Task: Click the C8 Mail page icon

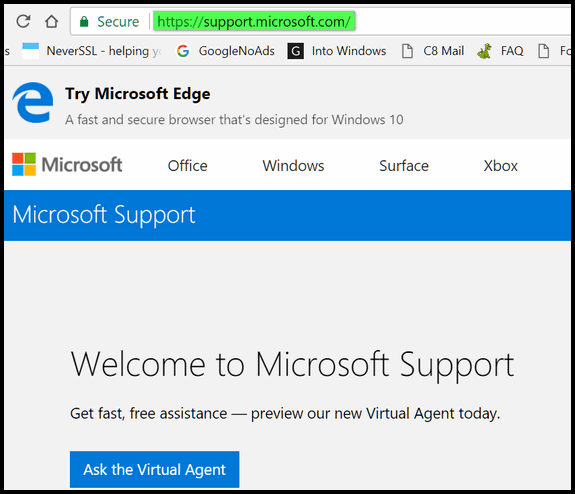Action: click(407, 51)
